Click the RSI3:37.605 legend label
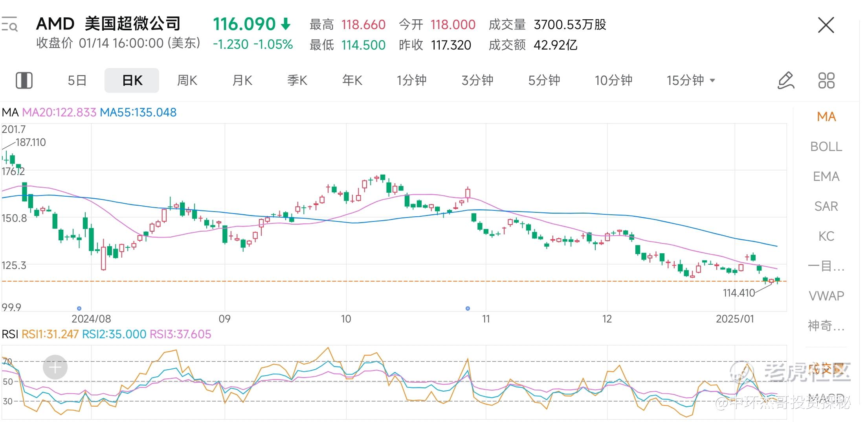868x422 pixels. pos(180,334)
